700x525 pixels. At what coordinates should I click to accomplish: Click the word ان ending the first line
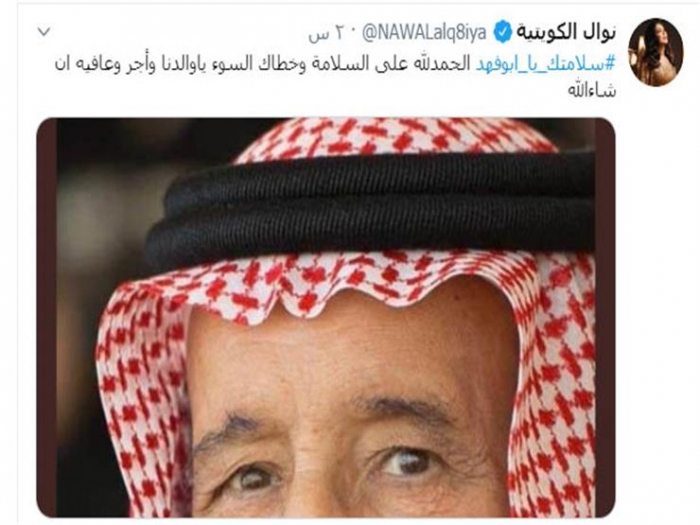[64, 64]
